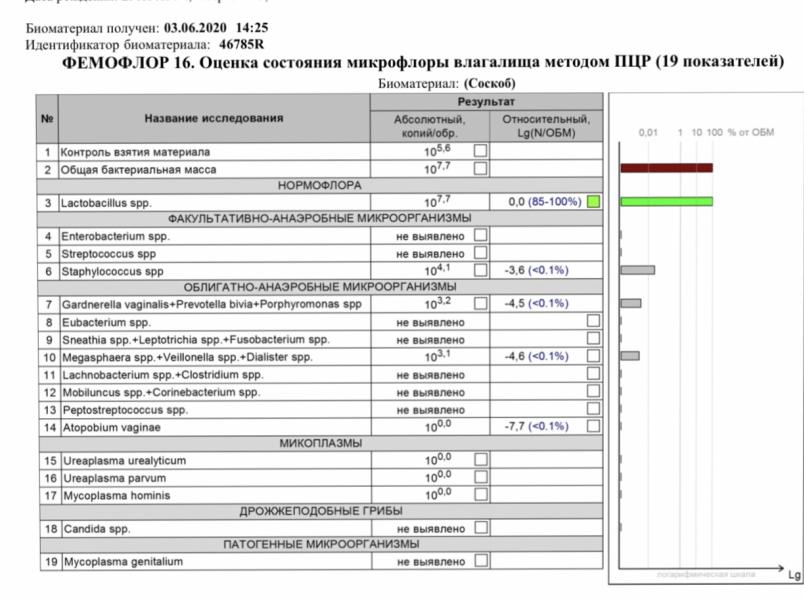Tick the Ureaplasma parvum checkbox

coord(481,476)
